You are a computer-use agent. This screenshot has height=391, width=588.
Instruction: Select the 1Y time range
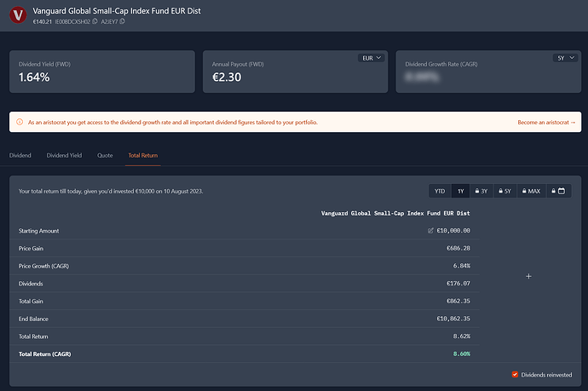coord(461,191)
